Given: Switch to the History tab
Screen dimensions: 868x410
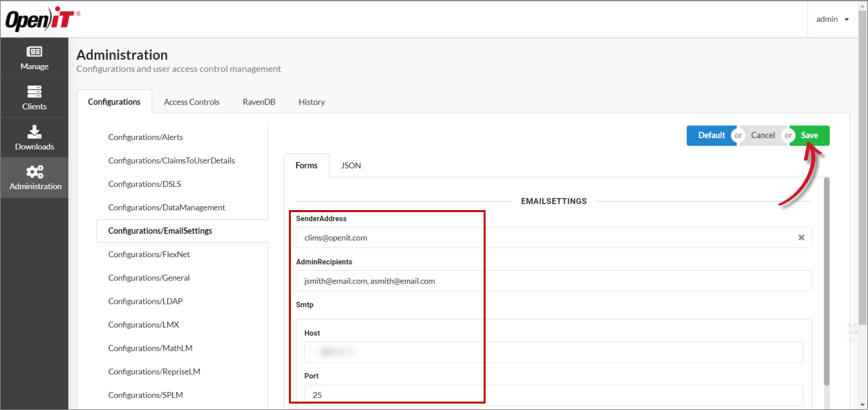Looking at the screenshot, I should pyautogui.click(x=311, y=101).
